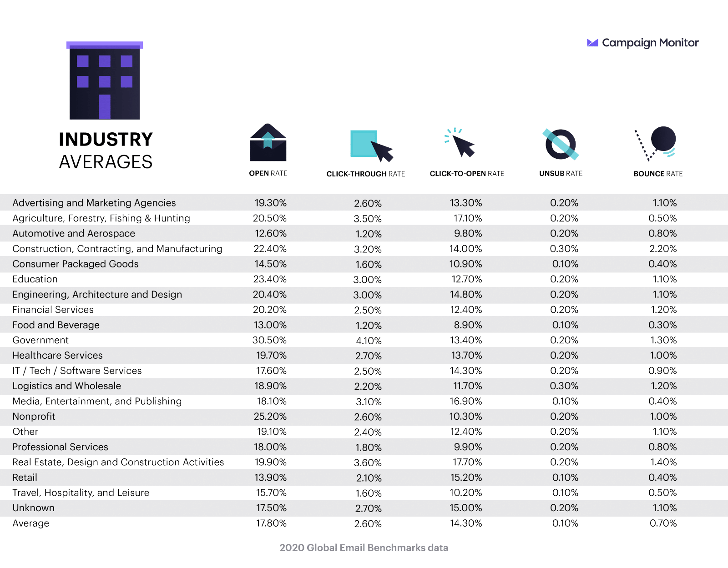This screenshot has width=728, height=568.
Task: Select the CLICK-THROUGH RATE column header
Action: click(366, 174)
